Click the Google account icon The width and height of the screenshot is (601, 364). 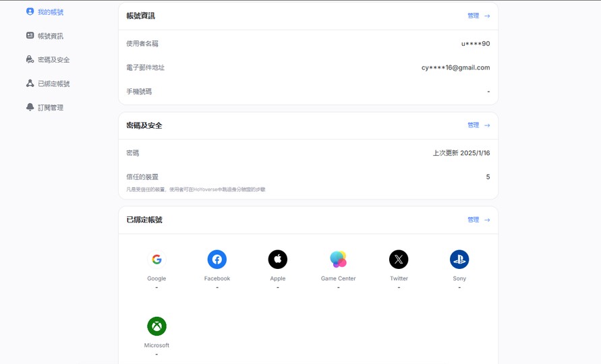click(x=156, y=260)
